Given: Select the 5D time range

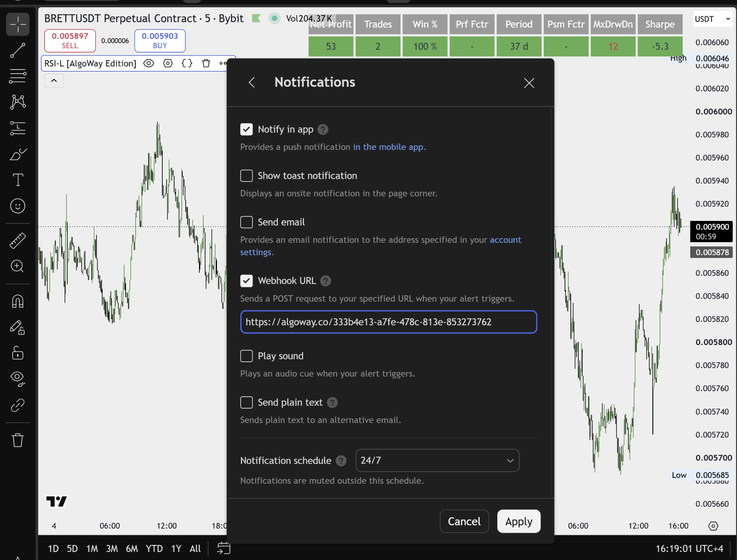Looking at the screenshot, I should (72, 548).
